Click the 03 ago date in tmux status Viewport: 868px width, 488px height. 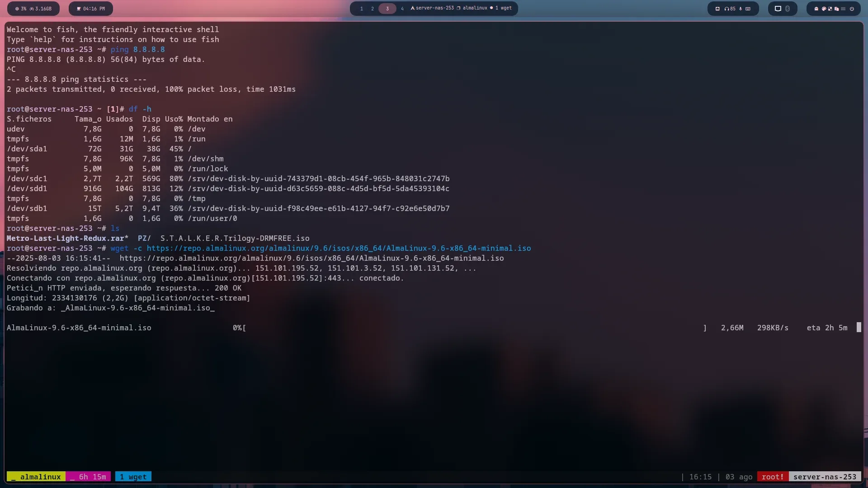pos(739,477)
